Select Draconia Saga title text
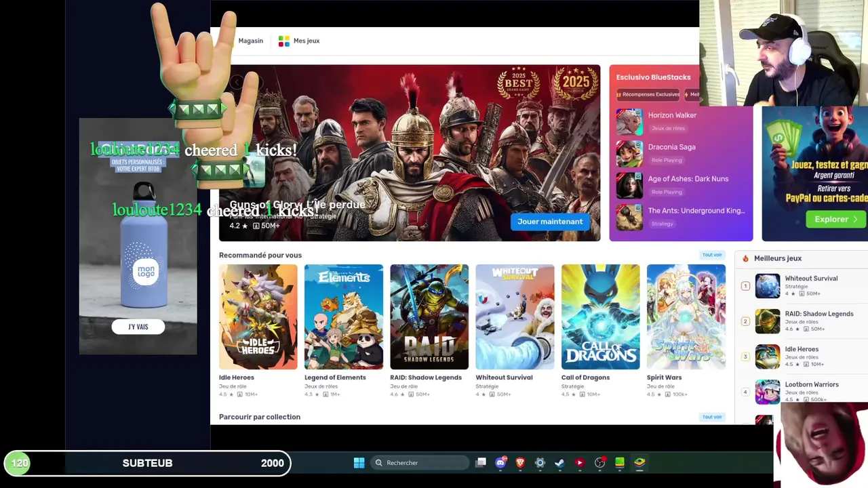This screenshot has height=488, width=868. [x=671, y=147]
